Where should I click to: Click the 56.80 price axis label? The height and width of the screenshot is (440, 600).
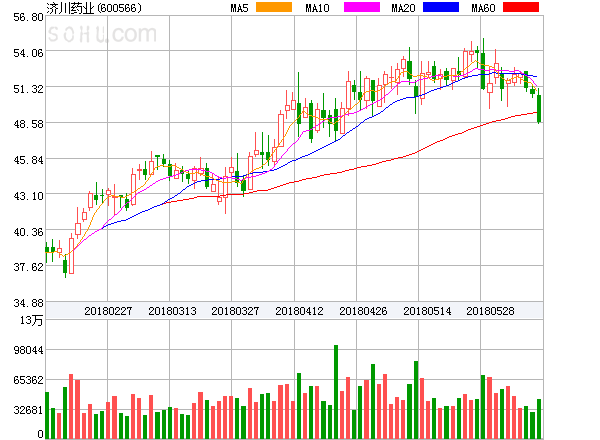click(28, 17)
